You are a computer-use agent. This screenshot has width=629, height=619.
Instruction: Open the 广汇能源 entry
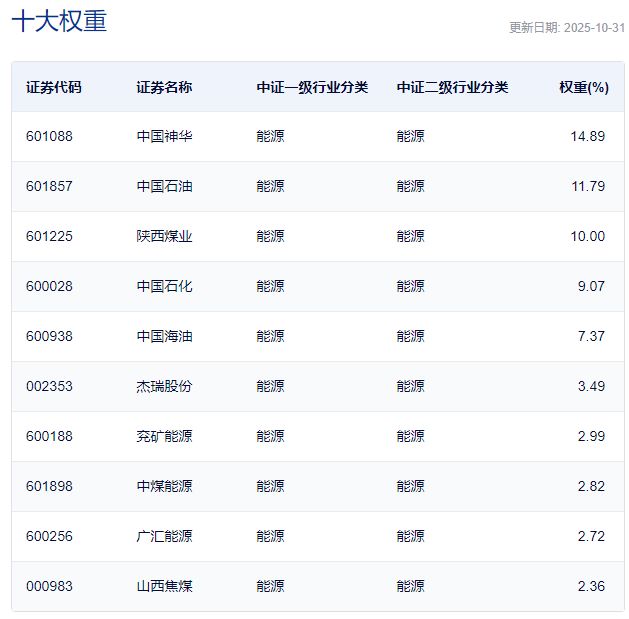pos(165,536)
